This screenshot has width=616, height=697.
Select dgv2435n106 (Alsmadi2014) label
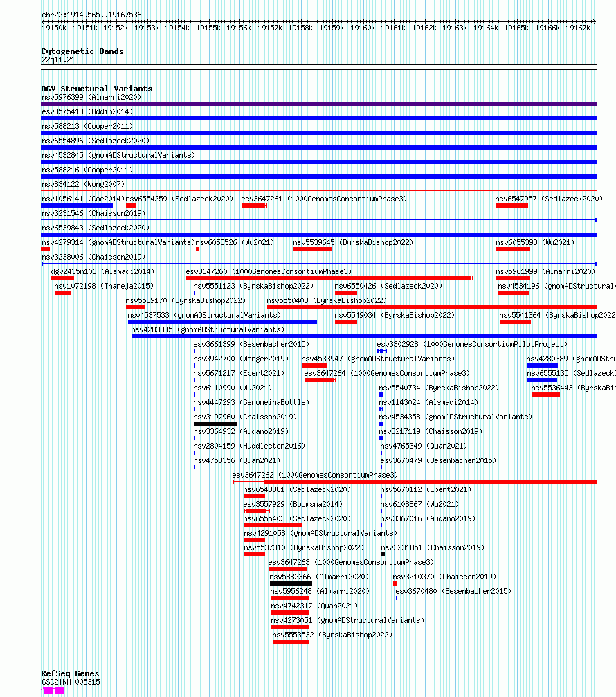click(x=102, y=271)
